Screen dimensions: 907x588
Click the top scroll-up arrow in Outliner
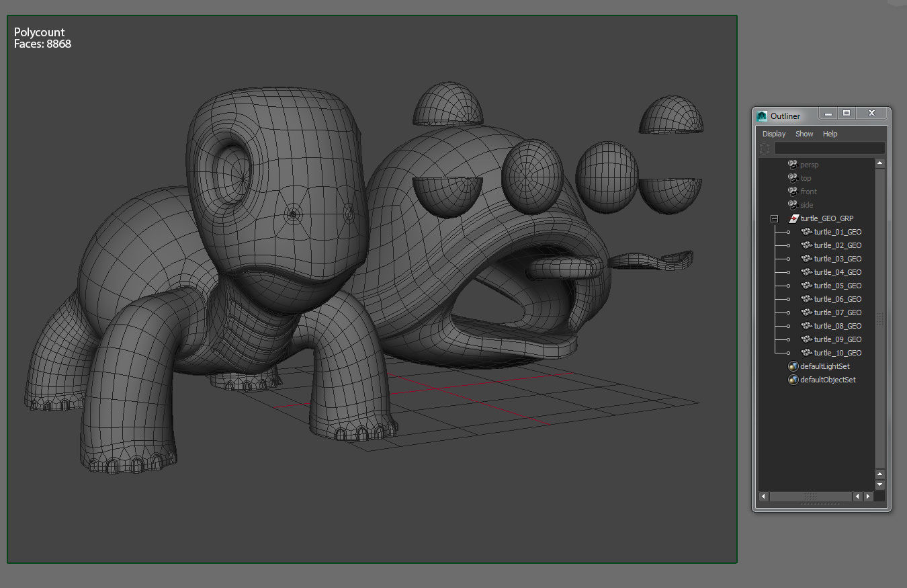point(880,163)
